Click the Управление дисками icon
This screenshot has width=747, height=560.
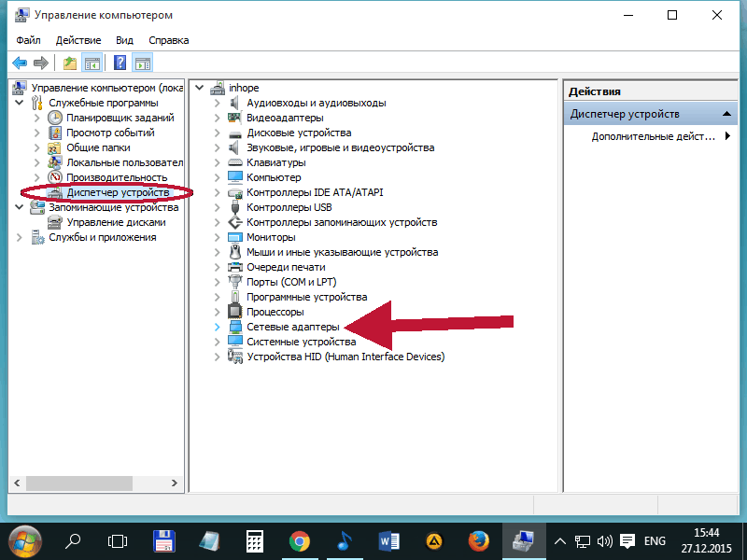pyautogui.click(x=55, y=222)
